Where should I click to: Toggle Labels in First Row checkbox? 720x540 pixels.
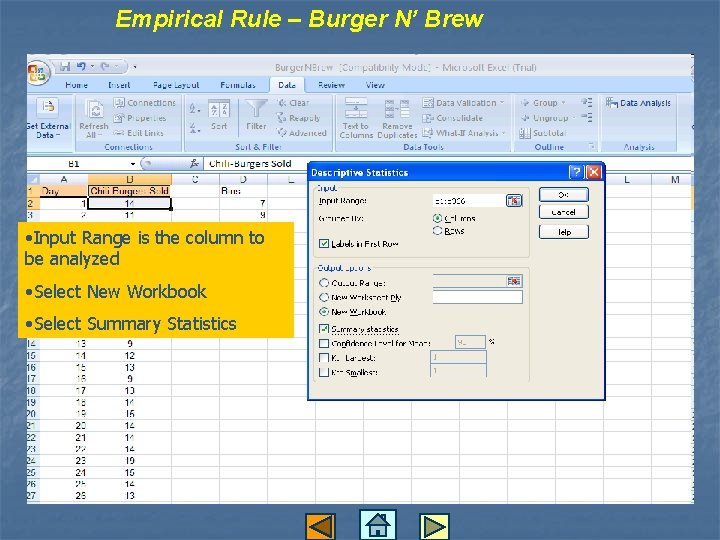coord(324,244)
